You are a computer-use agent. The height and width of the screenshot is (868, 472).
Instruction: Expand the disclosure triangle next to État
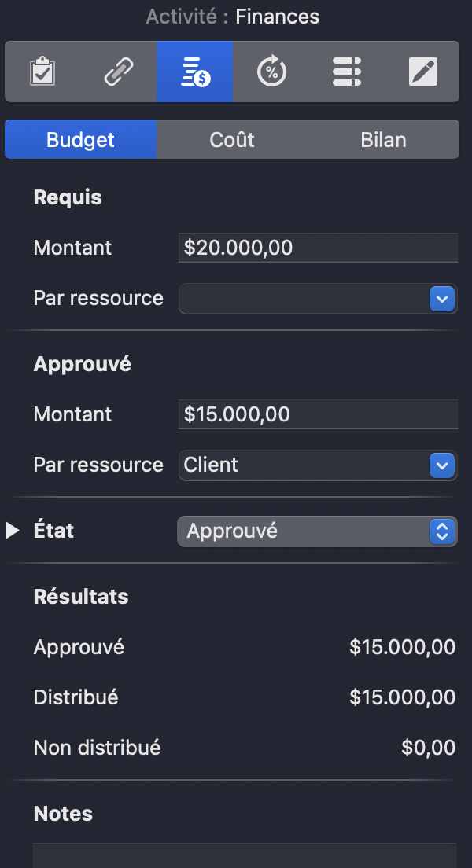[13, 530]
